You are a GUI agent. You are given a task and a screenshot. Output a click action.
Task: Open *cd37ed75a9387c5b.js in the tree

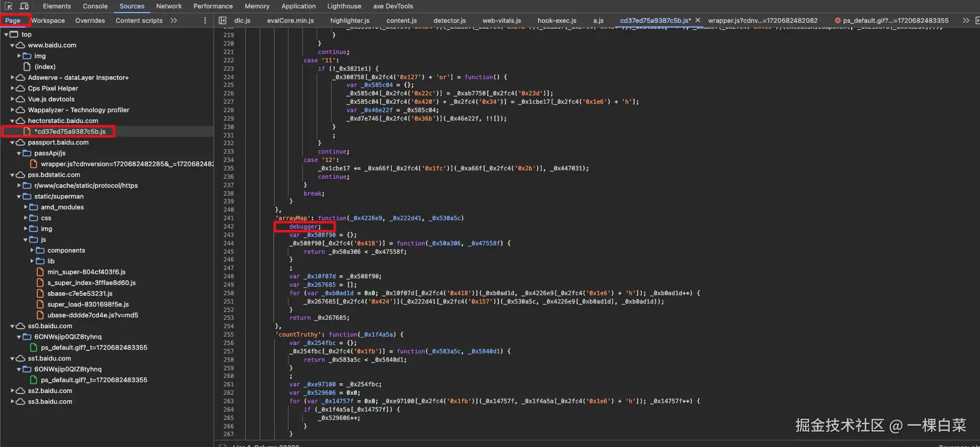pos(70,131)
